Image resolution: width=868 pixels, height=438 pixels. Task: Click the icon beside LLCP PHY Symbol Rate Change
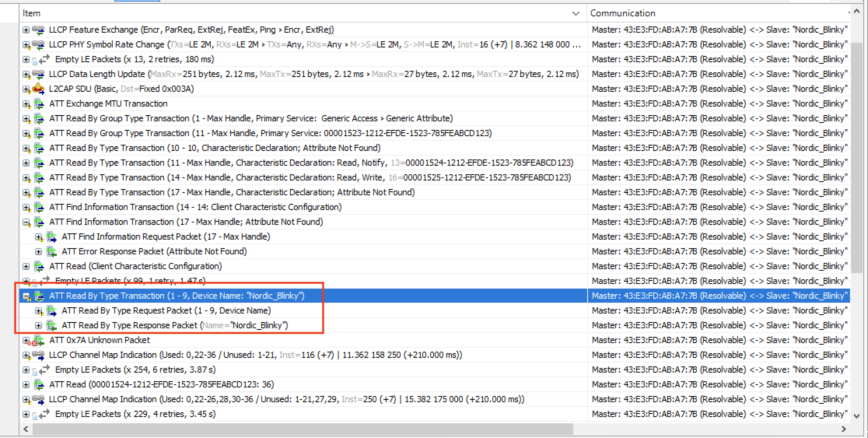(x=38, y=44)
